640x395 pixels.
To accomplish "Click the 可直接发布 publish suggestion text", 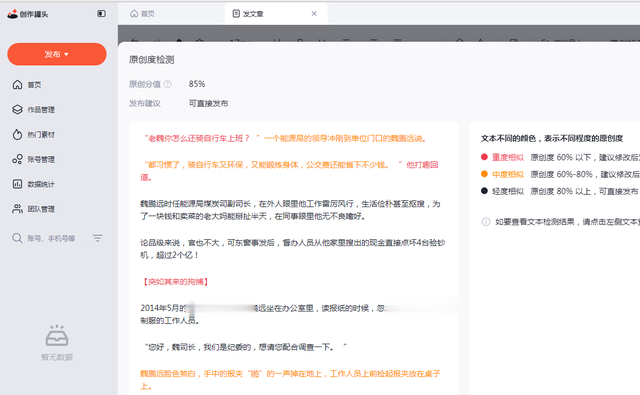I will click(x=208, y=103).
